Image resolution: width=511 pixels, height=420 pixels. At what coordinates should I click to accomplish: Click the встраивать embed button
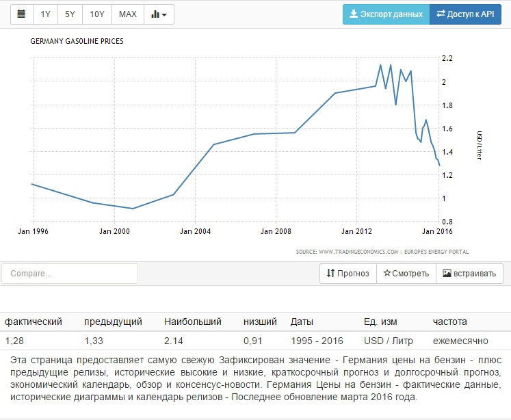469,274
